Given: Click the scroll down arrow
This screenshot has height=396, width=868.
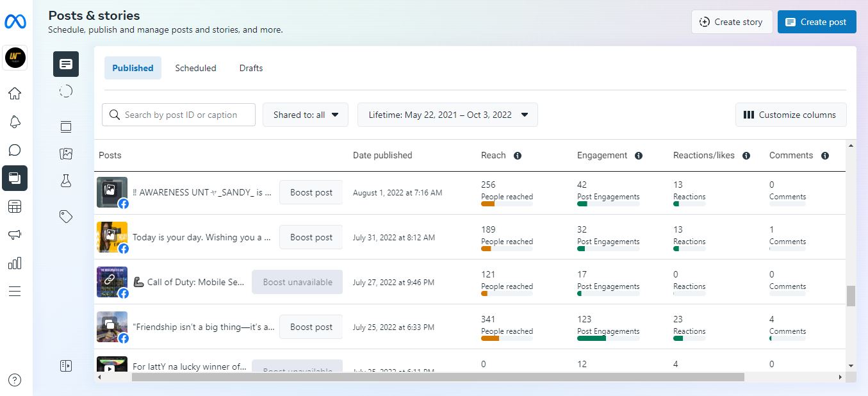Looking at the screenshot, I should point(851,365).
